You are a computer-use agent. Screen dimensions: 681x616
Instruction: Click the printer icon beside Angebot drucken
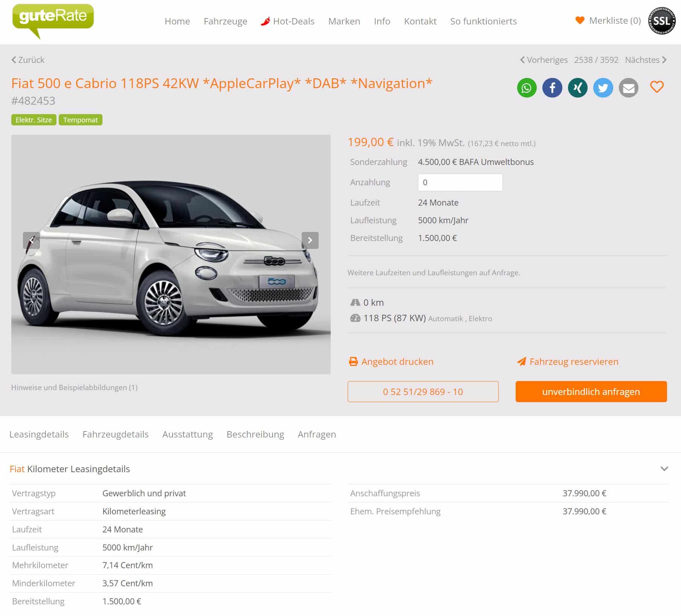coord(353,361)
